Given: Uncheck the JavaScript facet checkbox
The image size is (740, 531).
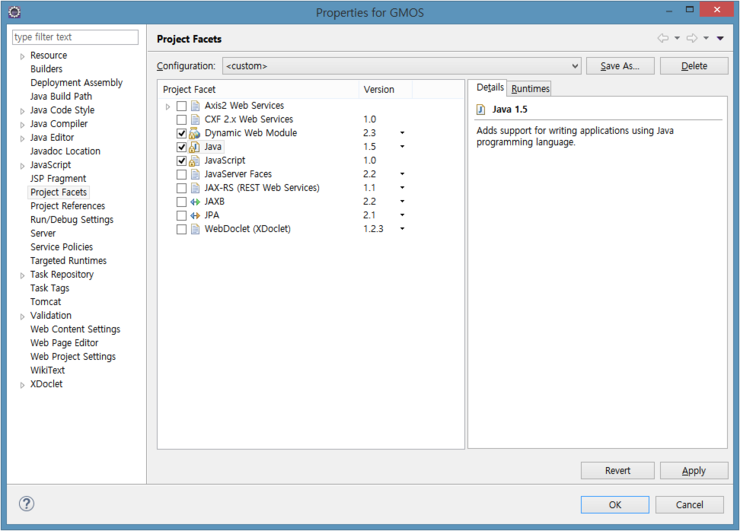Looking at the screenshot, I should [x=181, y=160].
